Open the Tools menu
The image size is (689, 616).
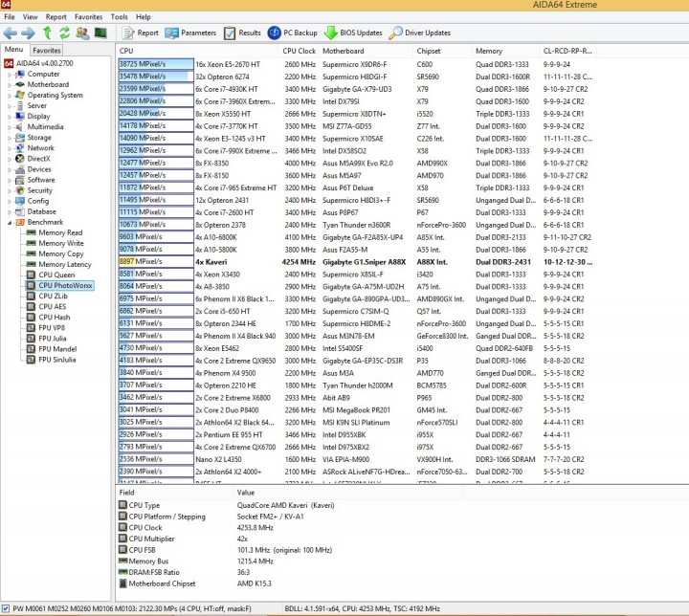tap(119, 16)
